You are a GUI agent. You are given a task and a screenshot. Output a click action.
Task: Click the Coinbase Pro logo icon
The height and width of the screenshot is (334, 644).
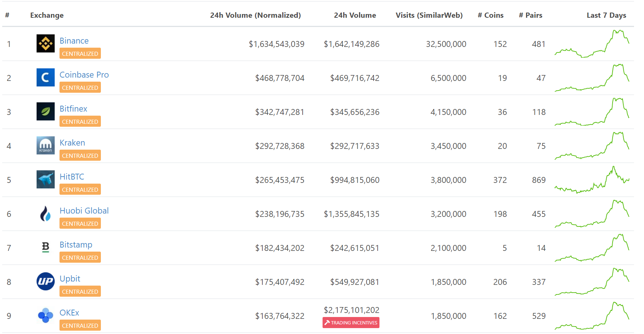tap(45, 78)
